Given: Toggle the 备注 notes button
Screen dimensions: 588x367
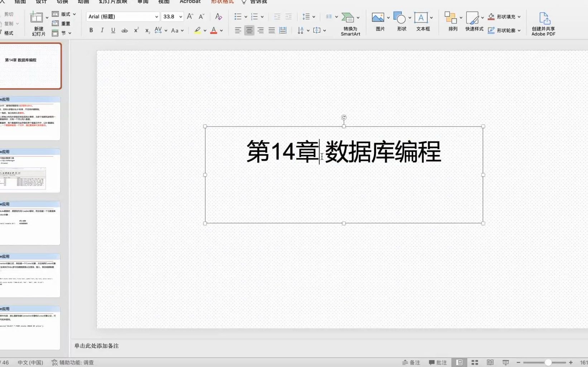Looking at the screenshot, I should [x=411, y=362].
